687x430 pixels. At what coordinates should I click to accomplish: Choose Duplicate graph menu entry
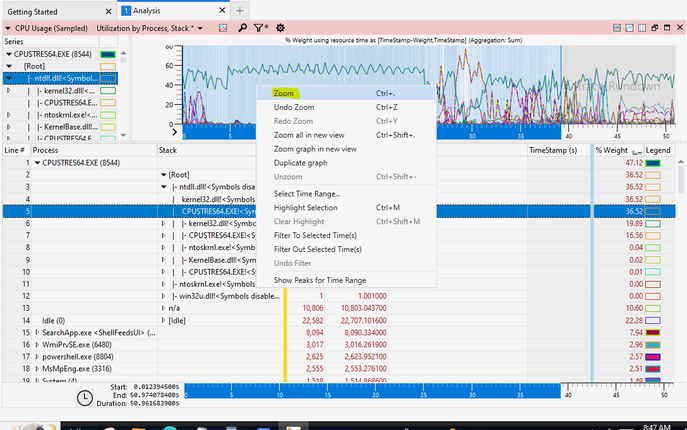346,163
